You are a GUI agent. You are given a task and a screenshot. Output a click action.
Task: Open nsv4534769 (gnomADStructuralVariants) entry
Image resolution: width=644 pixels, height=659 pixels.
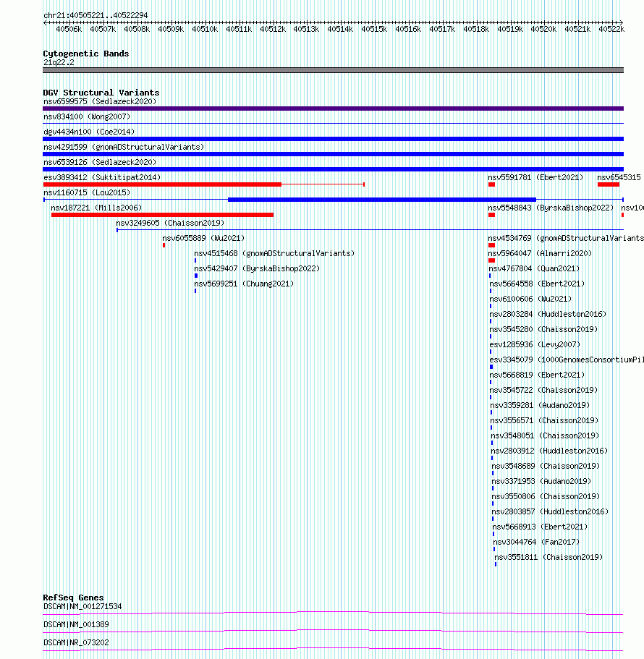pos(566,238)
